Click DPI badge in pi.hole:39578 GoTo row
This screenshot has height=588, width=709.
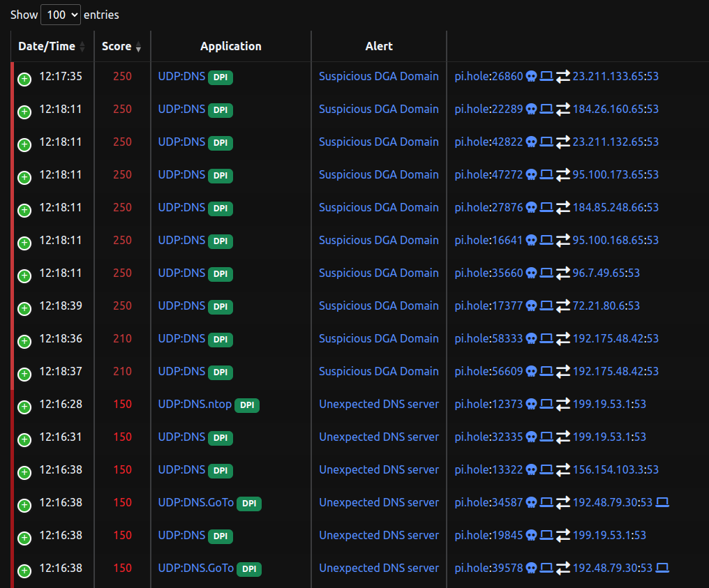click(x=249, y=569)
